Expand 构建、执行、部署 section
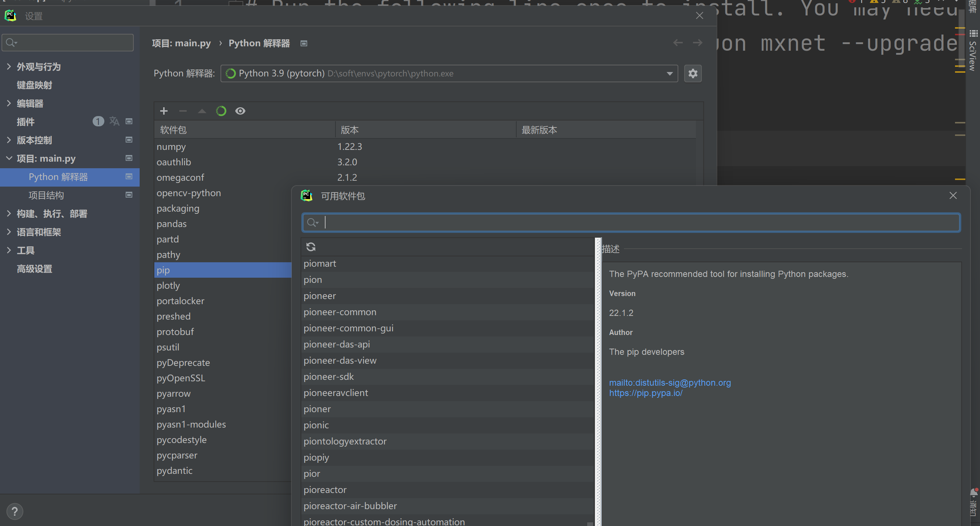Screen dimensions: 980x526 (9, 213)
